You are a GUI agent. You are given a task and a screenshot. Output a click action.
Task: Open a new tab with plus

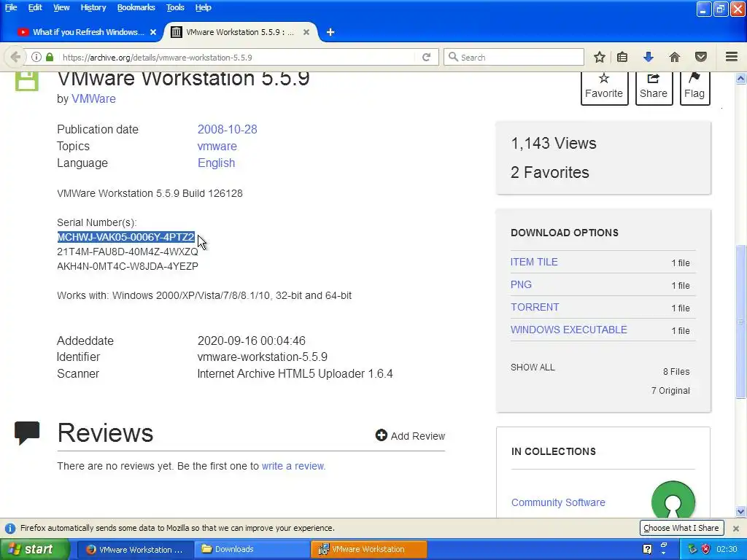(x=330, y=32)
